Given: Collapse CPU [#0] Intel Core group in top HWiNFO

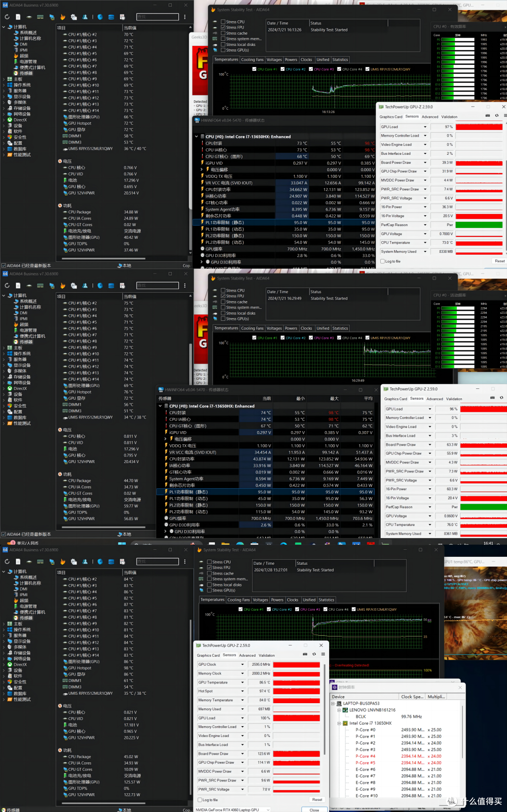Looking at the screenshot, I should (197, 137).
